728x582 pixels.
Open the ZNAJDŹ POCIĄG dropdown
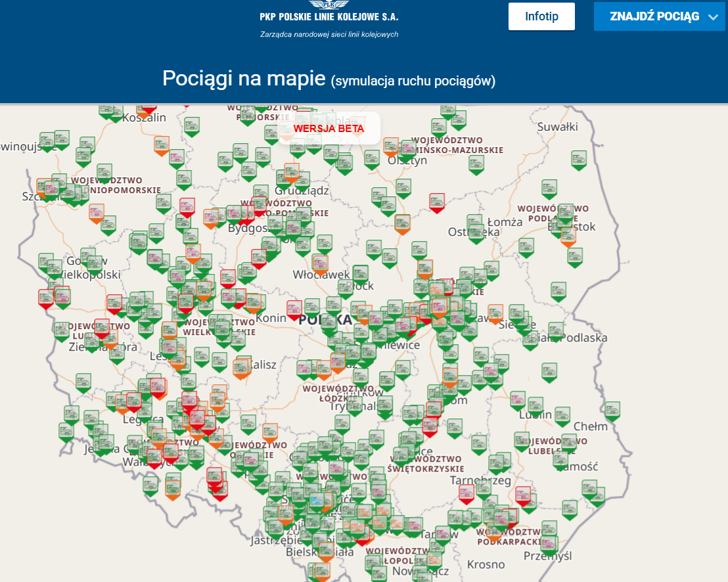[x=659, y=16]
